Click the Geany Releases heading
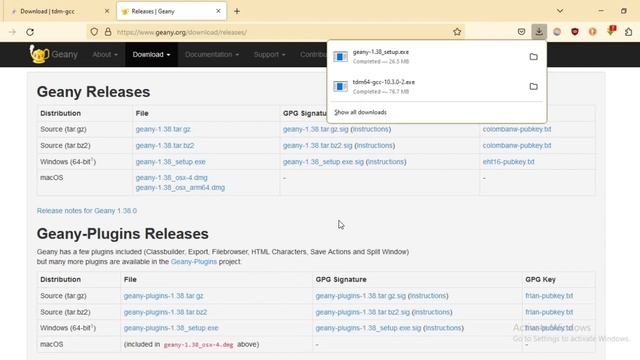Screen dimensions: 640x360 pos(93,92)
